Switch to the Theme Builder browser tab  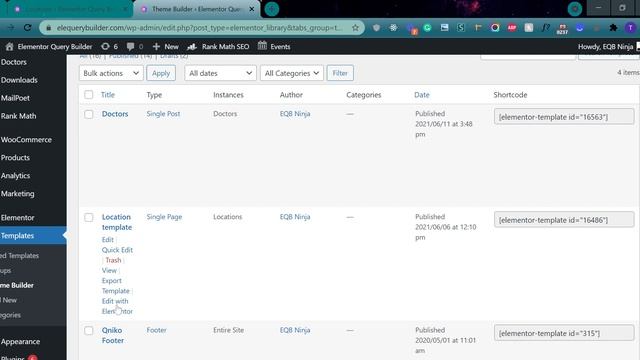196,9
